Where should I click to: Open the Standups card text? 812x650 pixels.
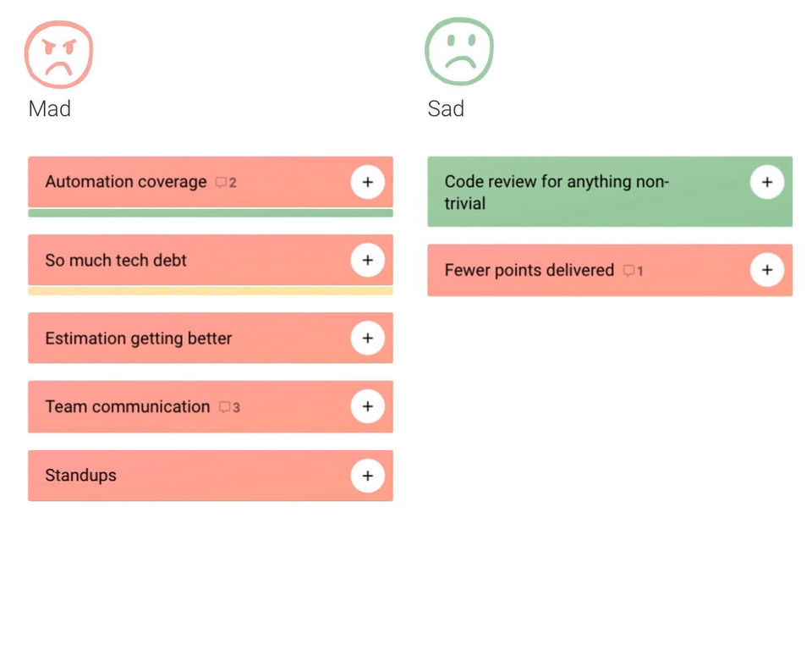(81, 476)
